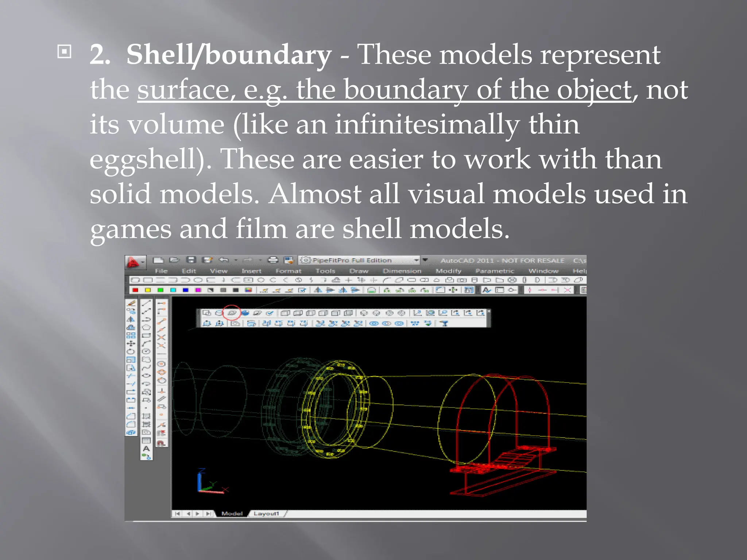Viewport: 747px width, 560px height.
Task: Click the Undo arrow icon
Action: point(224,260)
